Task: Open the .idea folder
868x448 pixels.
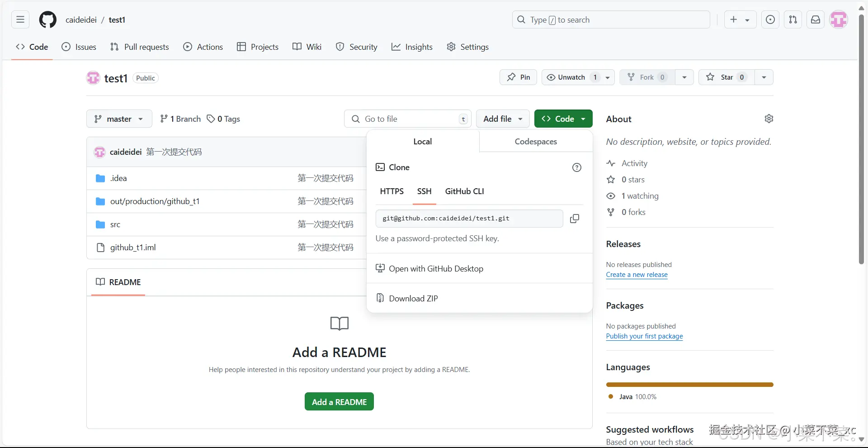Action: coord(118,178)
